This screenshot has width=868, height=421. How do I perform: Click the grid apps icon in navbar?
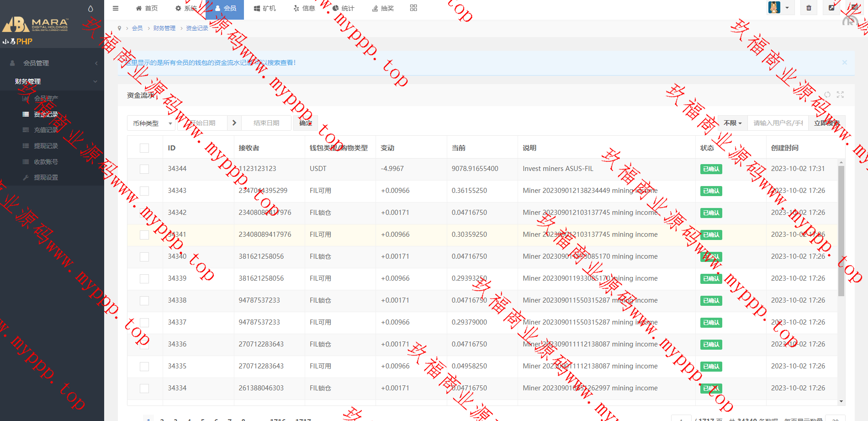coord(413,8)
